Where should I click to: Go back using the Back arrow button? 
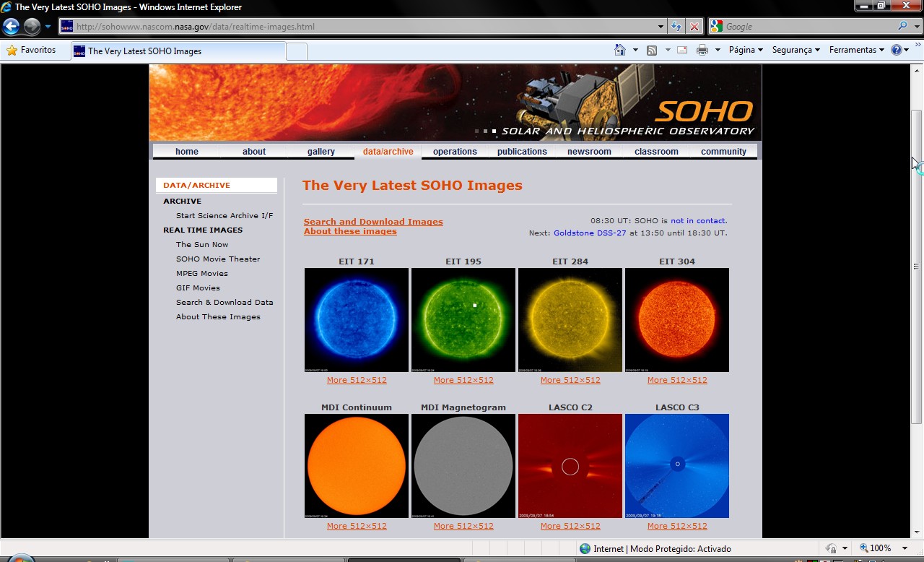11,27
